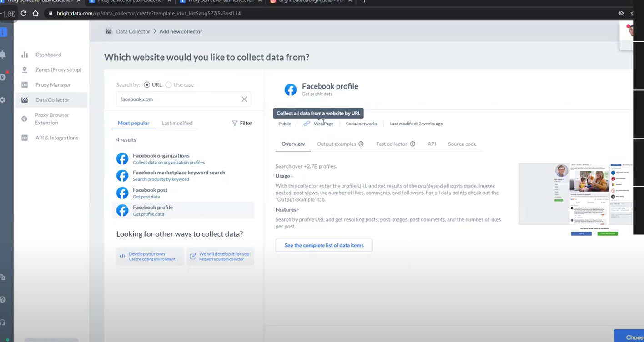Click the API & Integrations code icon
Image resolution: width=644 pixels, height=342 pixels.
(25, 138)
